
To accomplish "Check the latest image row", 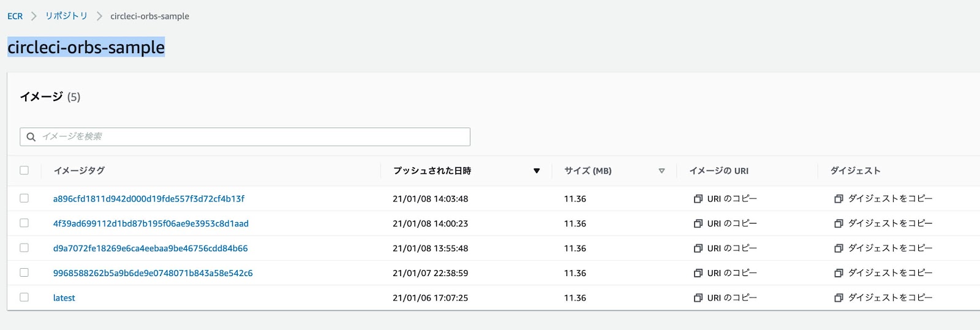I will pos(24,298).
